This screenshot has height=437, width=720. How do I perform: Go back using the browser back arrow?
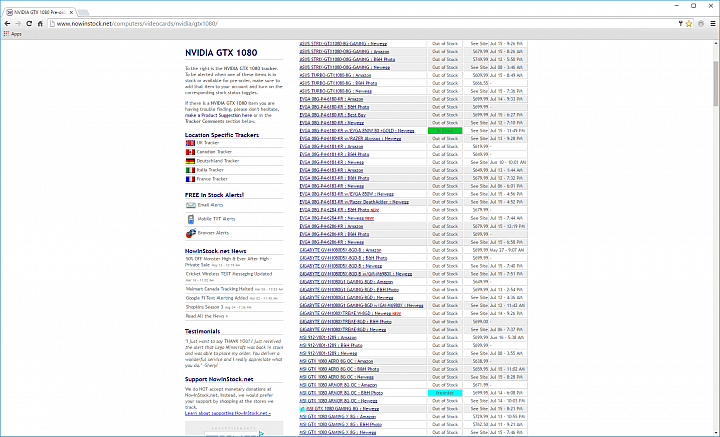(x=7, y=23)
